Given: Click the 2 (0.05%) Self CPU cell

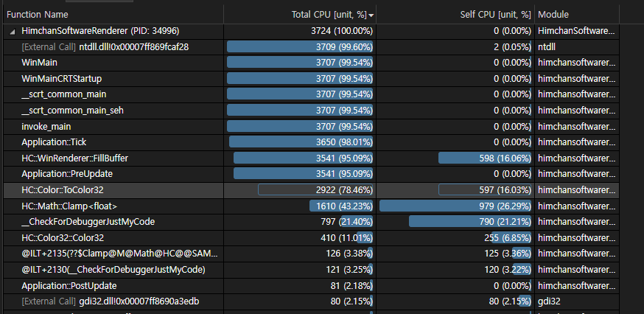Looking at the screenshot, I should (x=455, y=47).
